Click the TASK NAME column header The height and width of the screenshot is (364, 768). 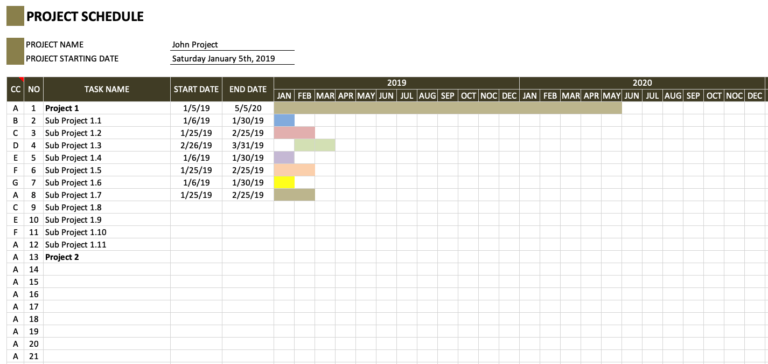(x=107, y=89)
